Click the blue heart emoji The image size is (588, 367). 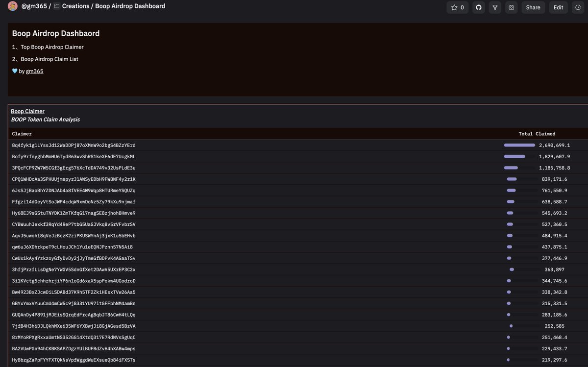tap(15, 72)
